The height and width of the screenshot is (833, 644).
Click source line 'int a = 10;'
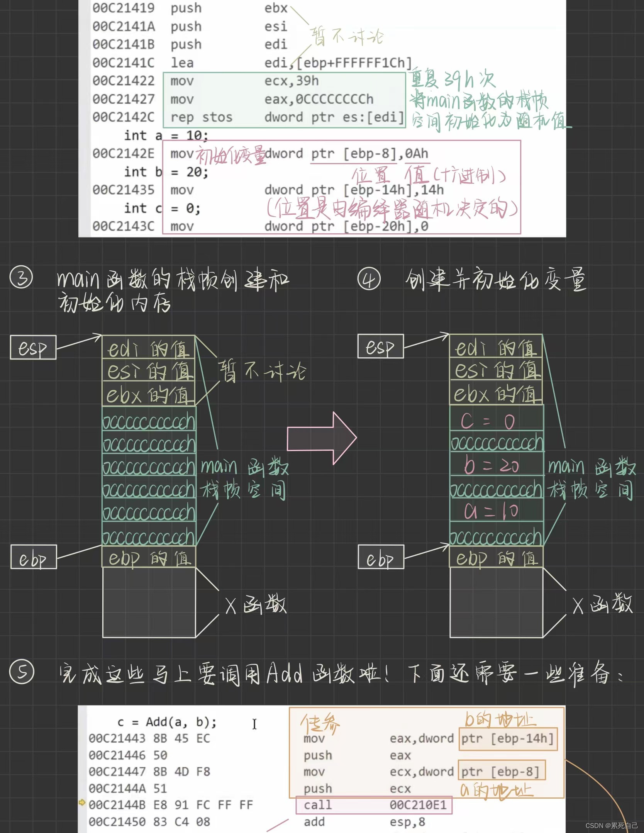(166, 136)
